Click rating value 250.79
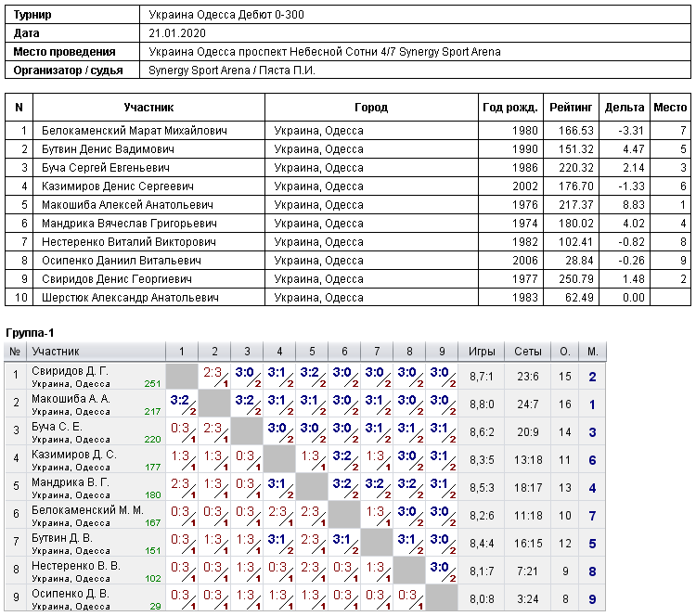 tap(575, 279)
